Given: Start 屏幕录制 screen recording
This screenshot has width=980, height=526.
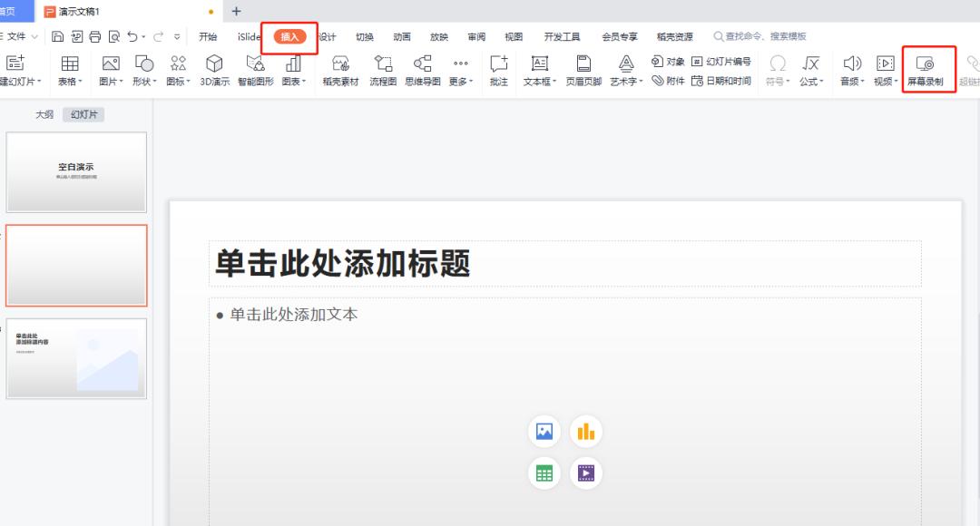Looking at the screenshot, I should tap(928, 70).
